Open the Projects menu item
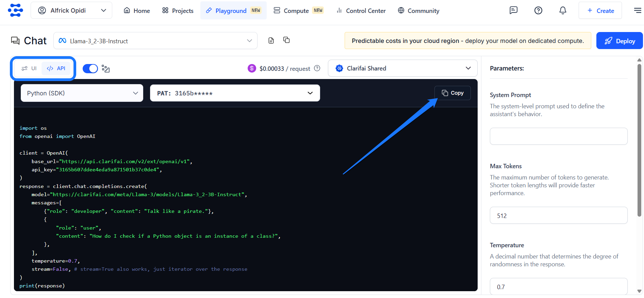 point(178,11)
